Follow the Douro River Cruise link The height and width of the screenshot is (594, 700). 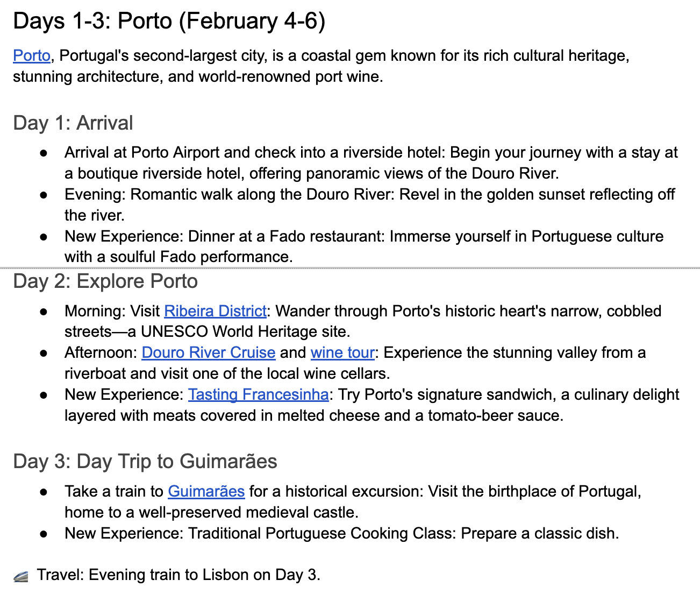coord(209,352)
